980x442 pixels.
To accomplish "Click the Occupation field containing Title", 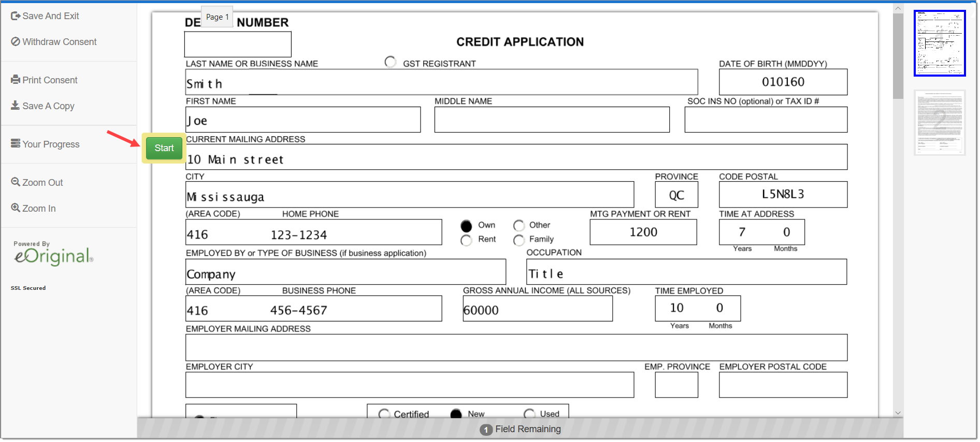I will click(687, 272).
